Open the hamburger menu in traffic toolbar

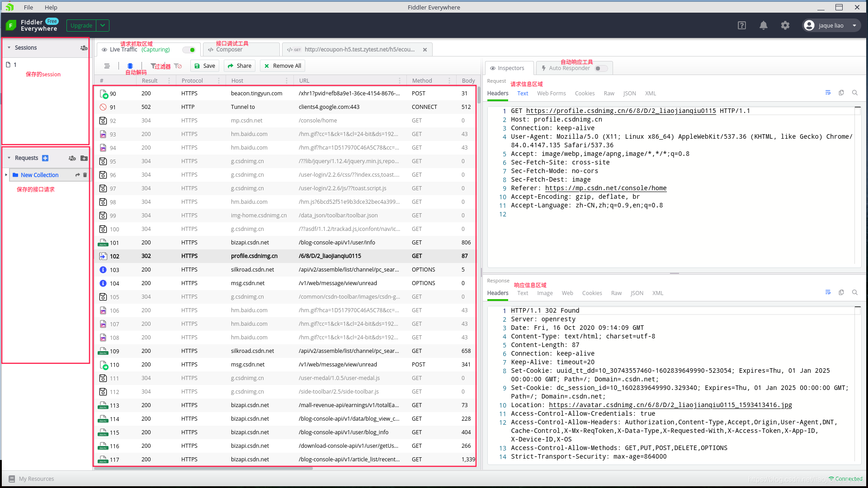point(107,66)
